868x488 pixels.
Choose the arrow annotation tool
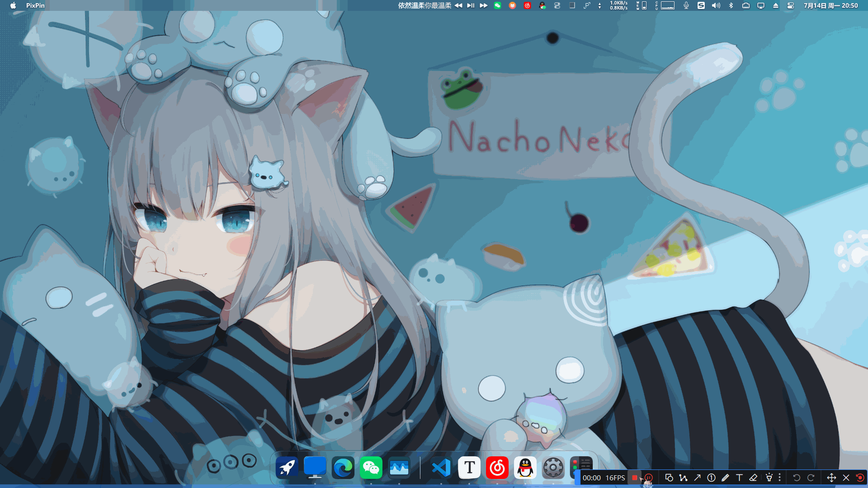point(697,478)
